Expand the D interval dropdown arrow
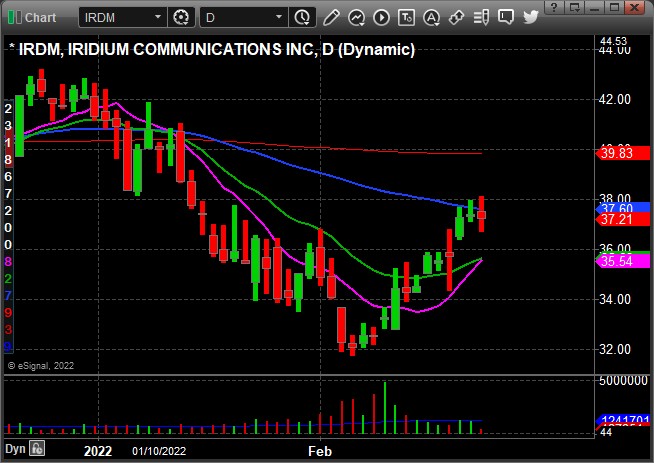654x463 pixels. [x=279, y=18]
